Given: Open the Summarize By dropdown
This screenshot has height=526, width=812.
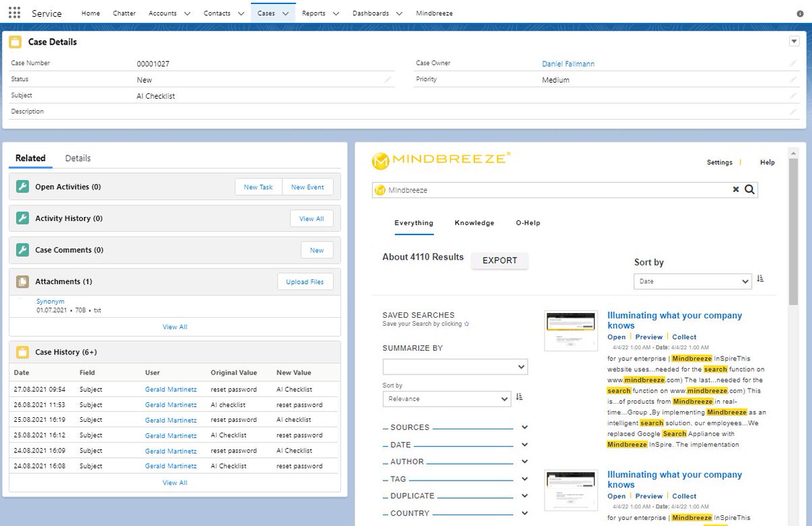Looking at the screenshot, I should point(455,366).
